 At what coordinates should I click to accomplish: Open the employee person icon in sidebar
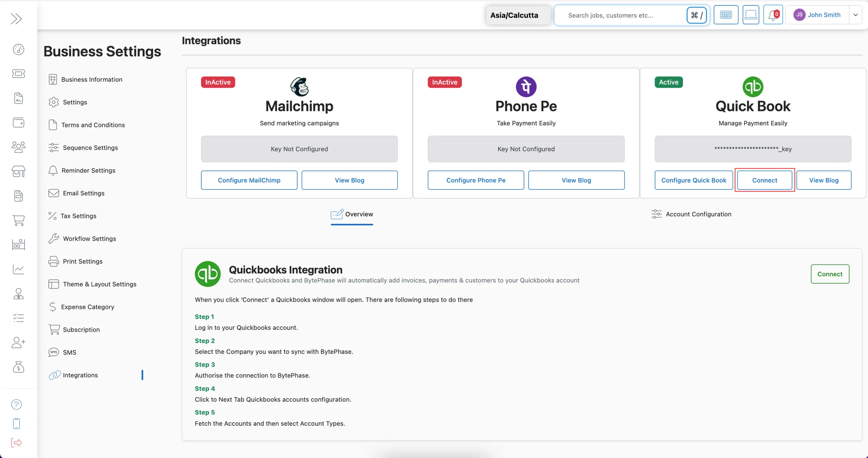tap(18, 294)
